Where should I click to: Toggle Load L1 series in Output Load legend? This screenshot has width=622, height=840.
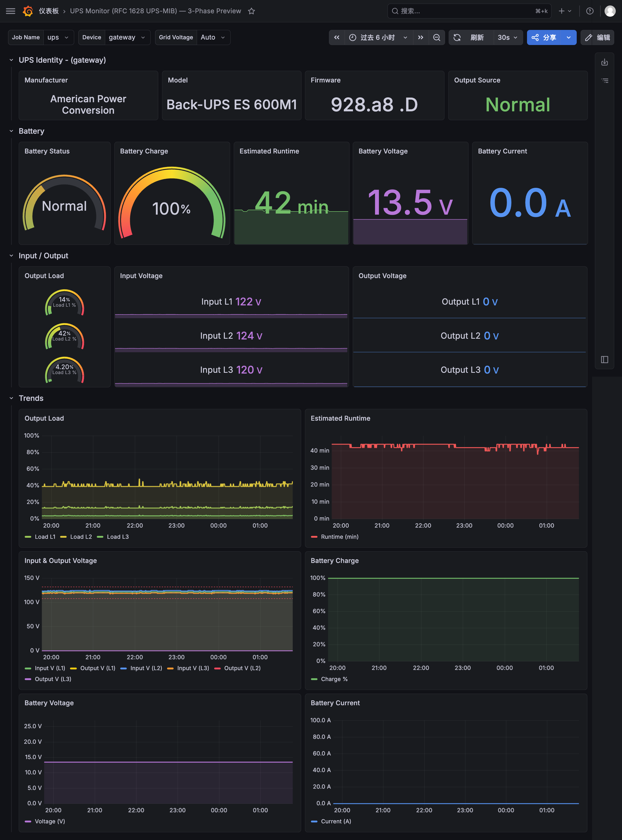pos(40,537)
